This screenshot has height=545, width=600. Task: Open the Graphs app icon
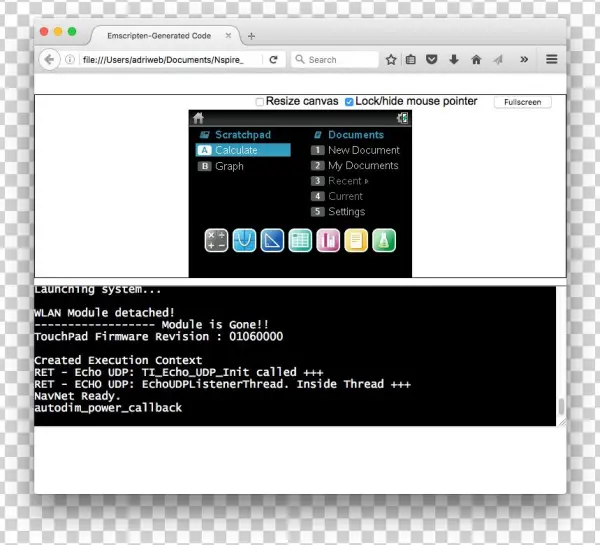[244, 241]
